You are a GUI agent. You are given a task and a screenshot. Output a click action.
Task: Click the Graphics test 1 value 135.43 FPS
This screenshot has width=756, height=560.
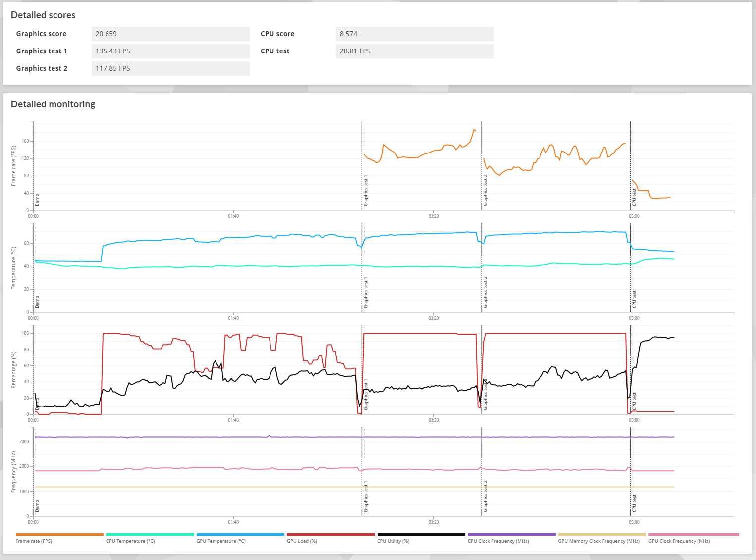pos(170,51)
